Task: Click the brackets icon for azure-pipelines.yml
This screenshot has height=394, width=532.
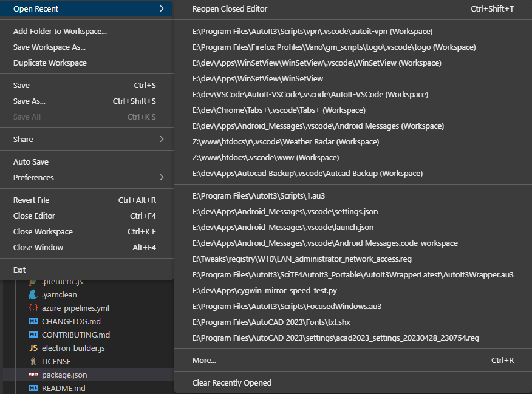Action: click(33, 308)
